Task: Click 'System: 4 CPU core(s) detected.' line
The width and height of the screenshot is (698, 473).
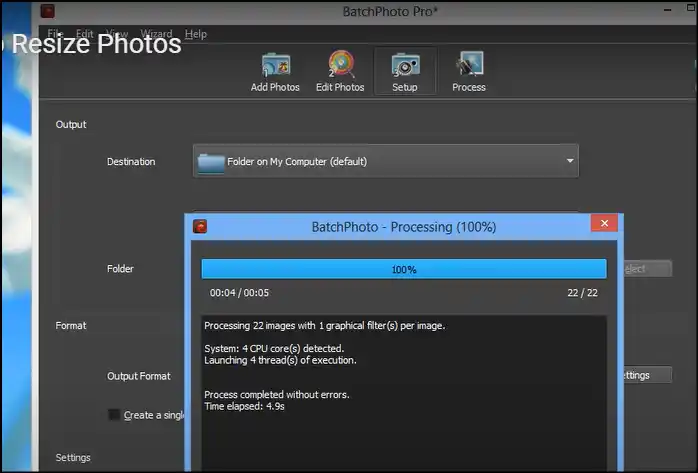Action: pyautogui.click(x=274, y=348)
